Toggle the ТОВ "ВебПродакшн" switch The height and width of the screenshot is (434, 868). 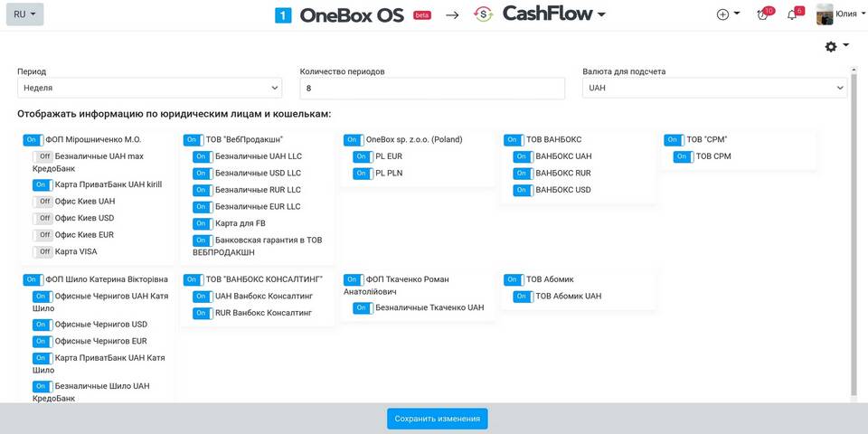click(193, 140)
